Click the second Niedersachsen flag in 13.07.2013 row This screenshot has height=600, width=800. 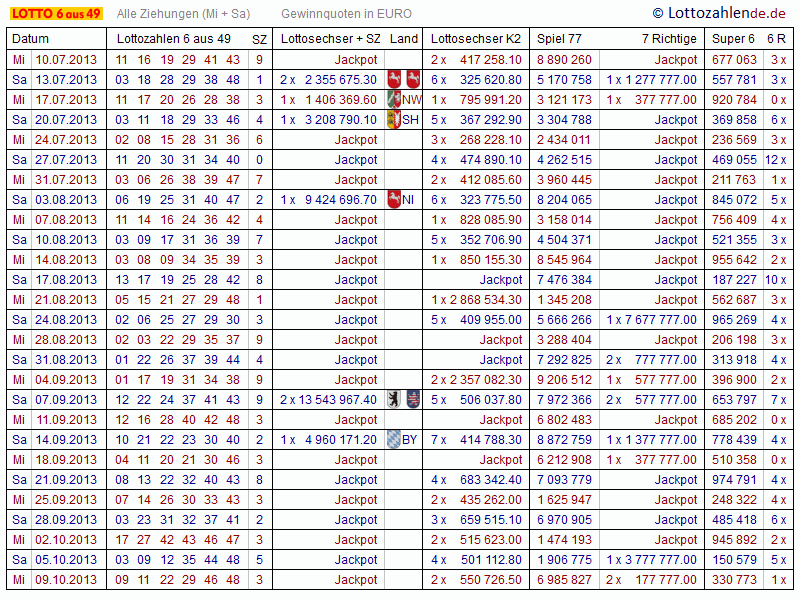(x=413, y=80)
